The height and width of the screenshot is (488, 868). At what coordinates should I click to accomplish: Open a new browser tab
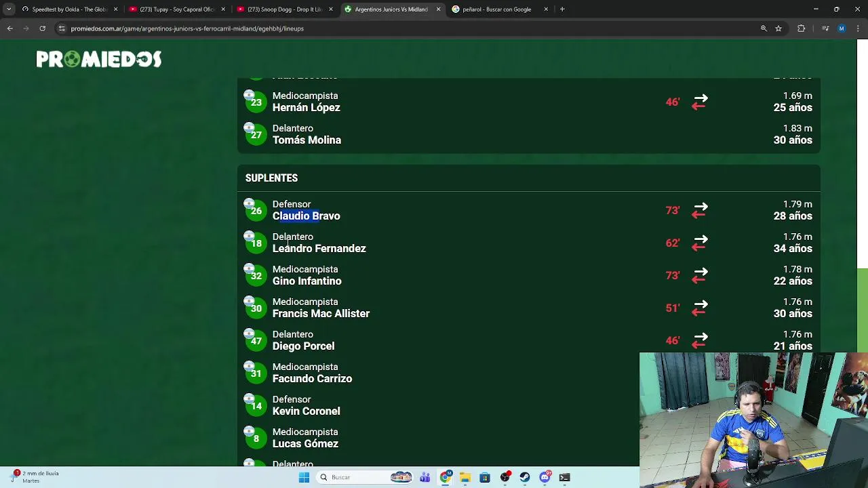click(562, 9)
